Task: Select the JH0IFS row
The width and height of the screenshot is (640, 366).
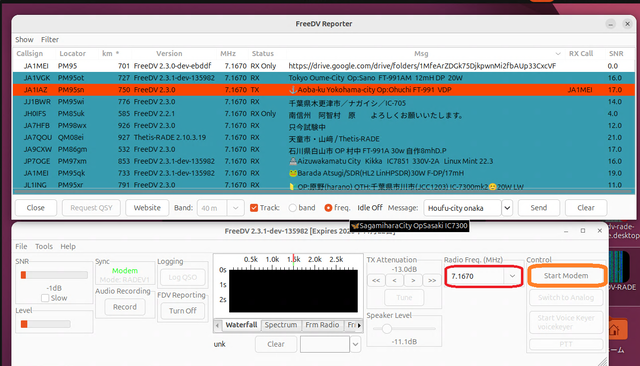Action: [x=324, y=113]
